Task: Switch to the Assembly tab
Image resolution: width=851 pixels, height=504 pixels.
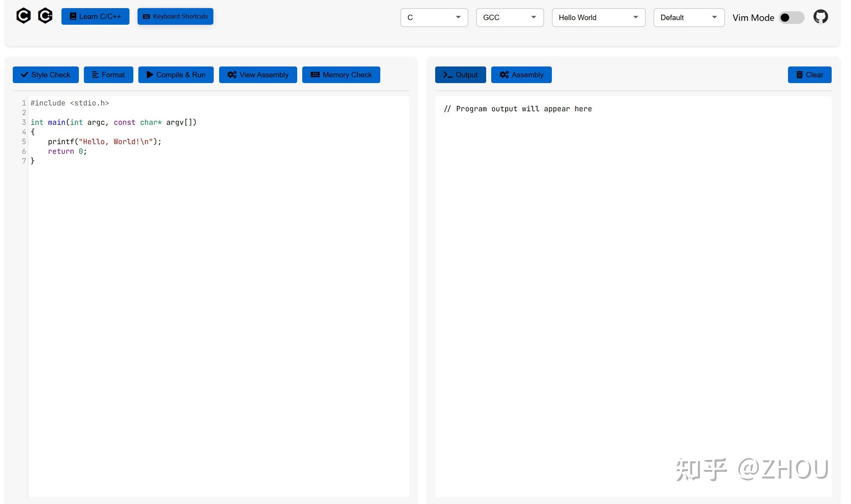Action: pos(521,75)
